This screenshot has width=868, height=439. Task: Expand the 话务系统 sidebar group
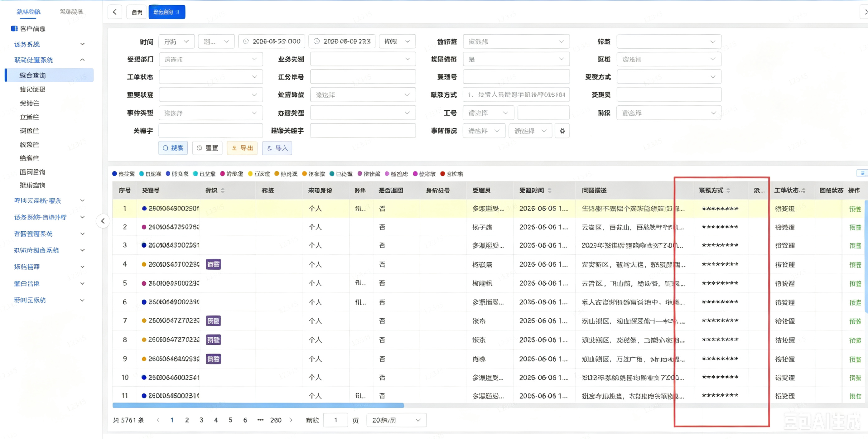pos(49,44)
